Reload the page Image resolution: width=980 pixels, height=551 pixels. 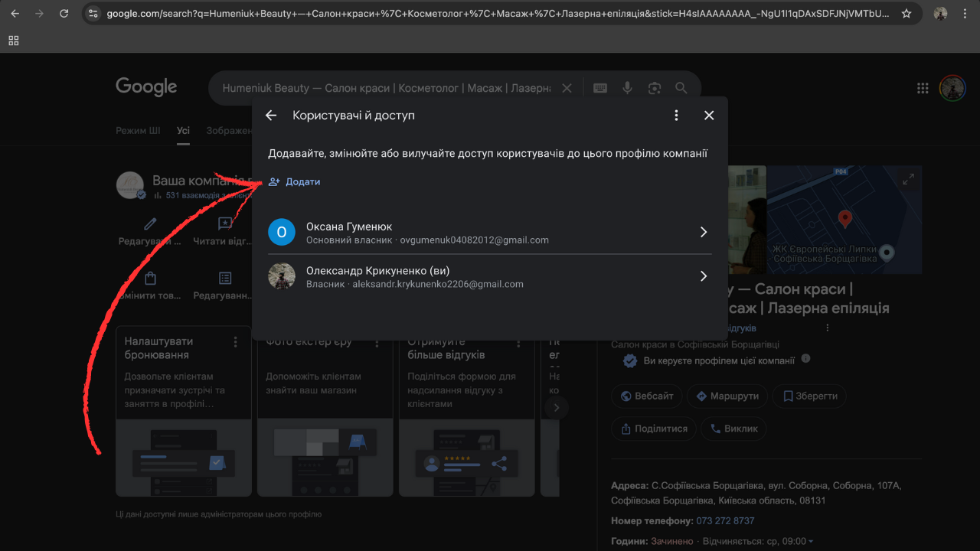point(64,14)
